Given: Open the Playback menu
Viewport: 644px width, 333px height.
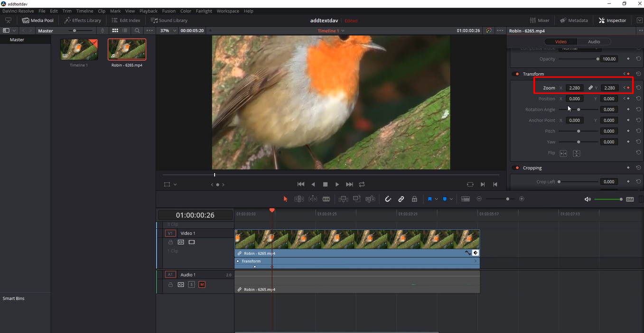Looking at the screenshot, I should (x=148, y=10).
